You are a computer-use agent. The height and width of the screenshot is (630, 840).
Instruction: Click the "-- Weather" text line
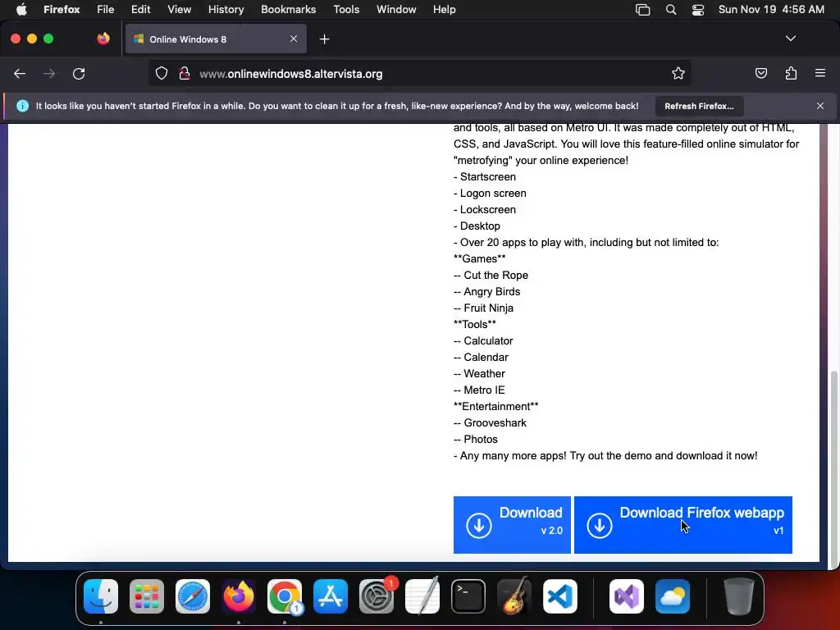(x=479, y=374)
